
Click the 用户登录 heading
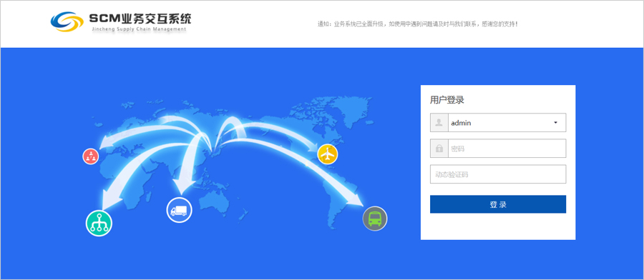pos(447,99)
